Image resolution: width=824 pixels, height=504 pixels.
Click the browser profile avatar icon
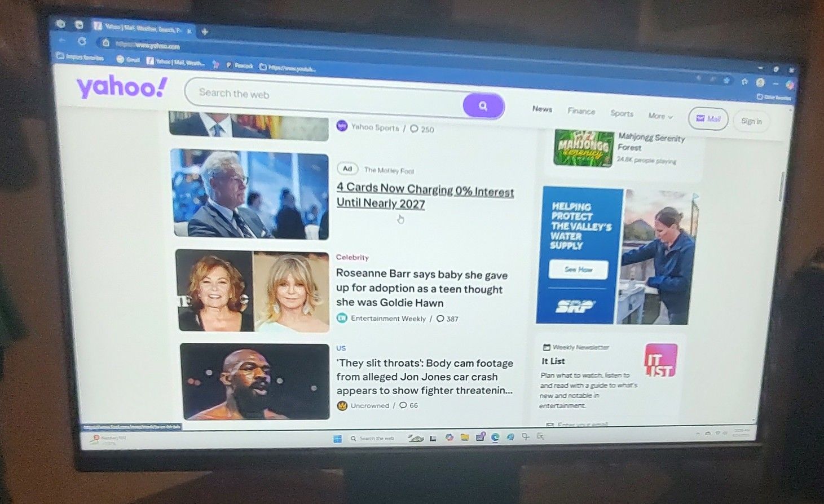coord(760,82)
